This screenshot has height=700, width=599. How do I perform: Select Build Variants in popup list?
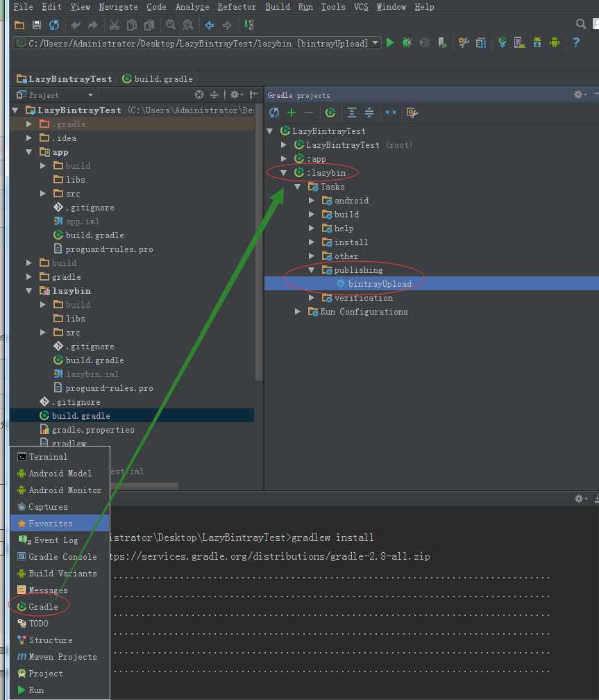[x=60, y=573]
